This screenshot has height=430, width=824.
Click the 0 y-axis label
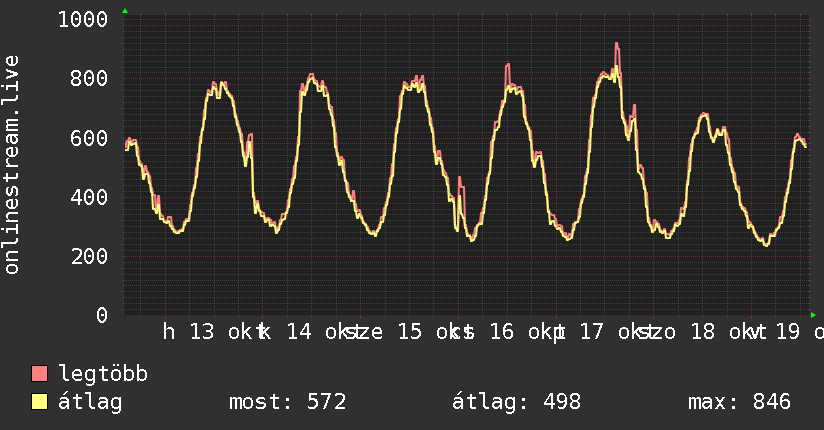[102, 315]
